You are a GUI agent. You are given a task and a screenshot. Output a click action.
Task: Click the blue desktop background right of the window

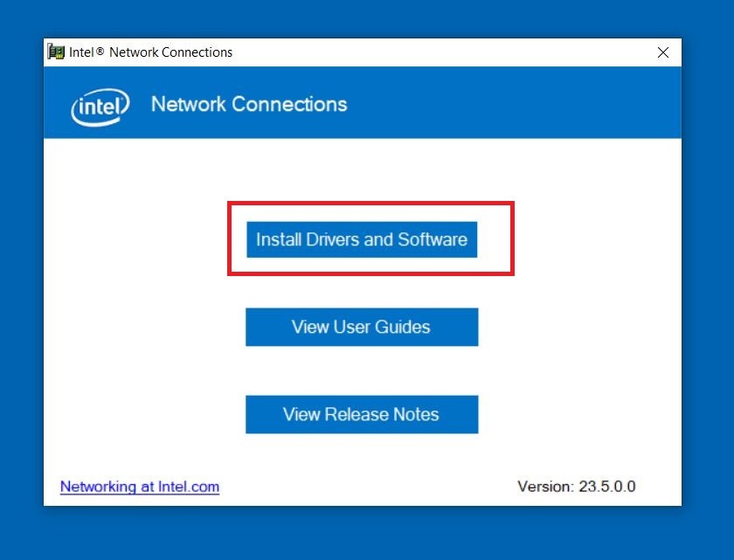(708, 280)
